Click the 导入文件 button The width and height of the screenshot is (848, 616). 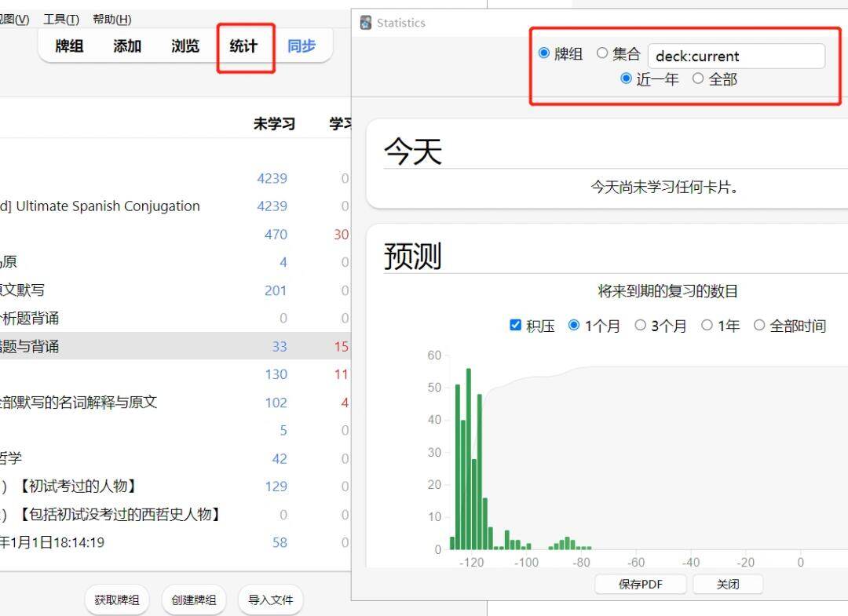click(x=270, y=600)
